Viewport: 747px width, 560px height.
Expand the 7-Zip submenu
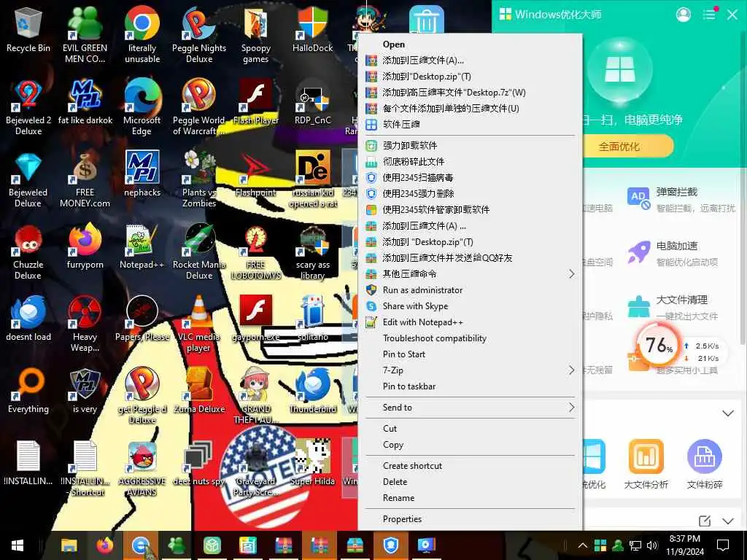pyautogui.click(x=471, y=370)
